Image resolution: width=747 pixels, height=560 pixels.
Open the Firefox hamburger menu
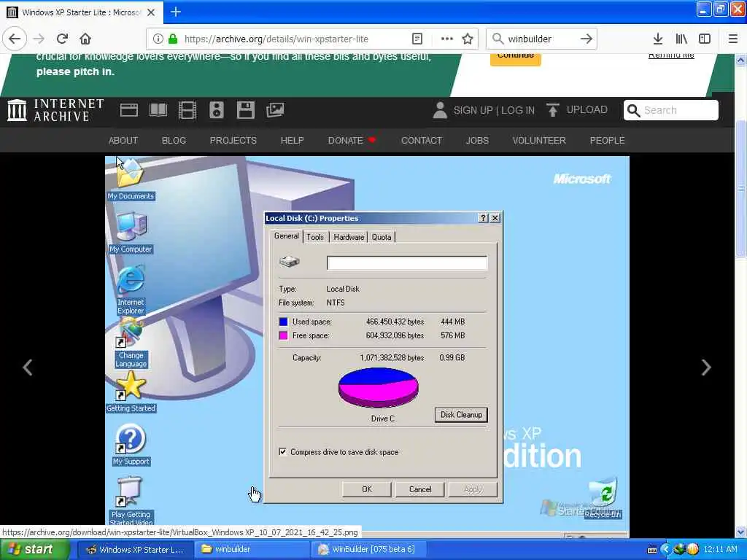732,39
